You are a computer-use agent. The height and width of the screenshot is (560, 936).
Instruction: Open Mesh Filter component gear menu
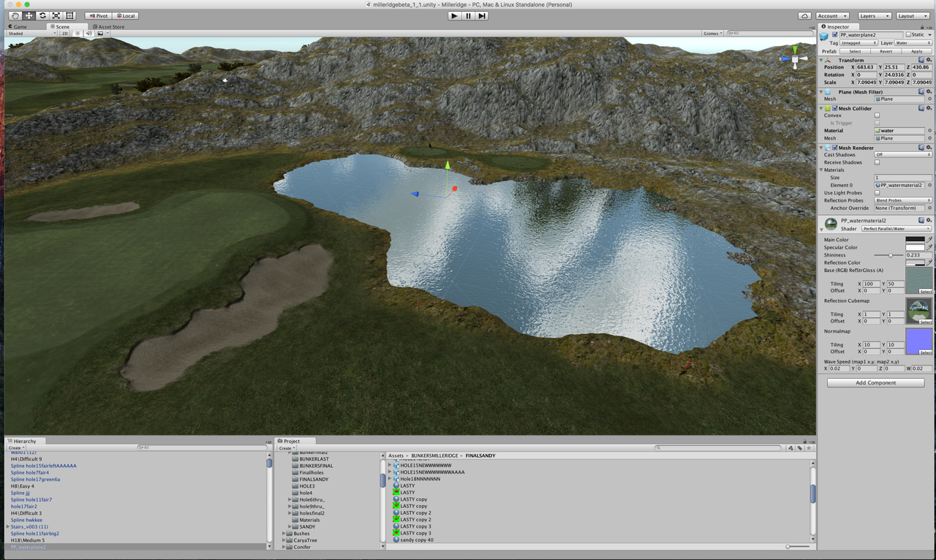(929, 92)
